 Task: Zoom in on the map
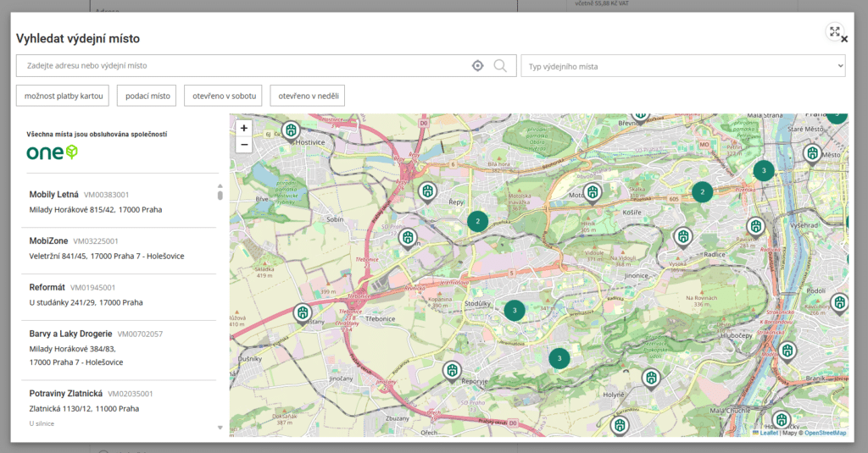pyautogui.click(x=243, y=128)
